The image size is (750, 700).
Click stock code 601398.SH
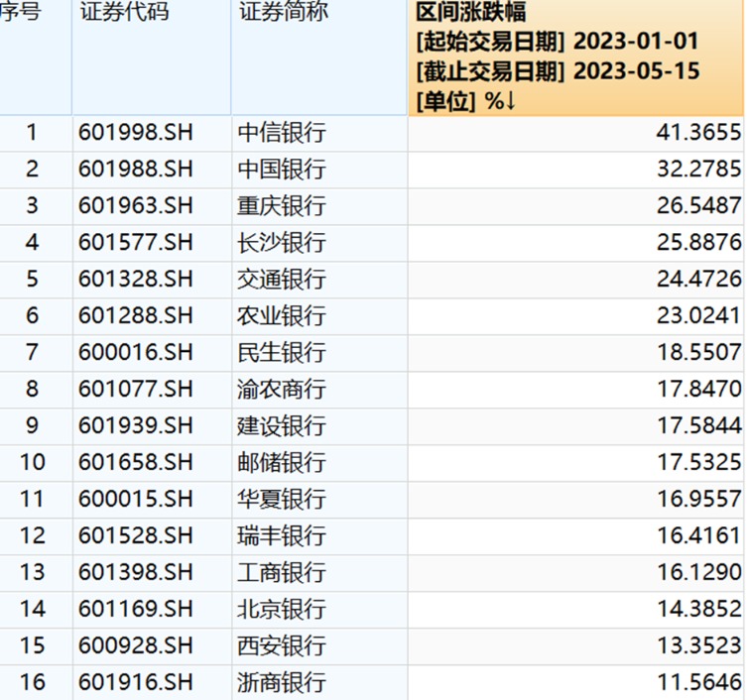[134, 573]
